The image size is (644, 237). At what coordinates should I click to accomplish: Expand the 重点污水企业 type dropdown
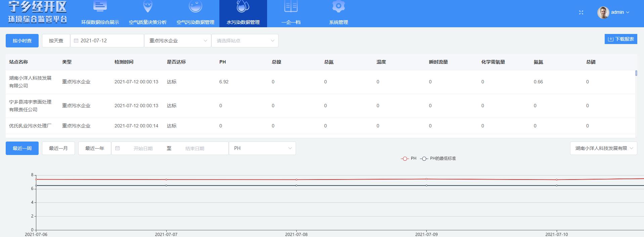click(x=177, y=41)
